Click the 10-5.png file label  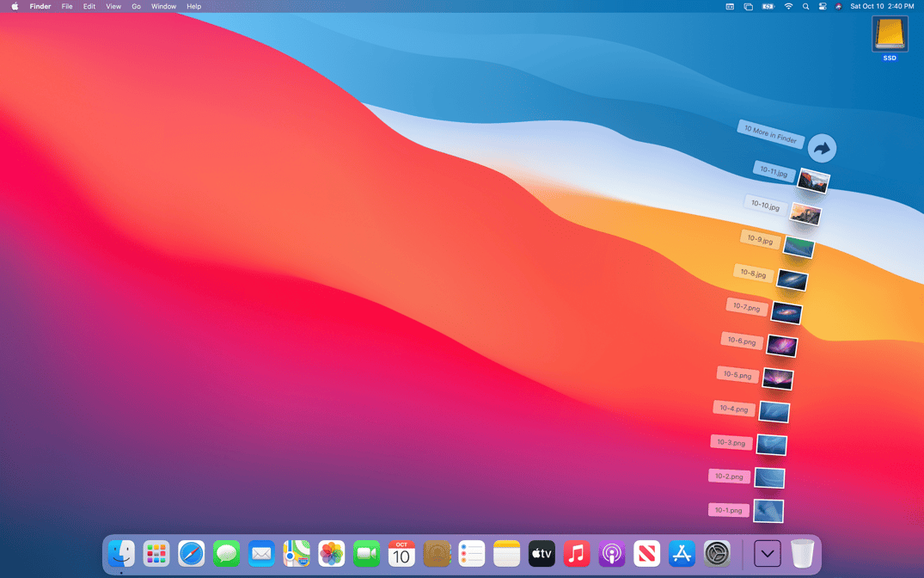click(x=737, y=374)
